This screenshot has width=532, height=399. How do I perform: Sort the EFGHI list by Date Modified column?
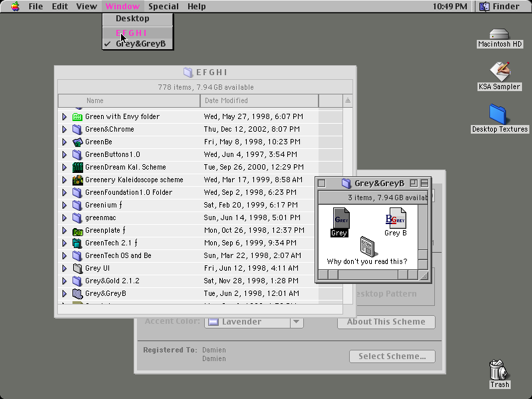pos(259,101)
